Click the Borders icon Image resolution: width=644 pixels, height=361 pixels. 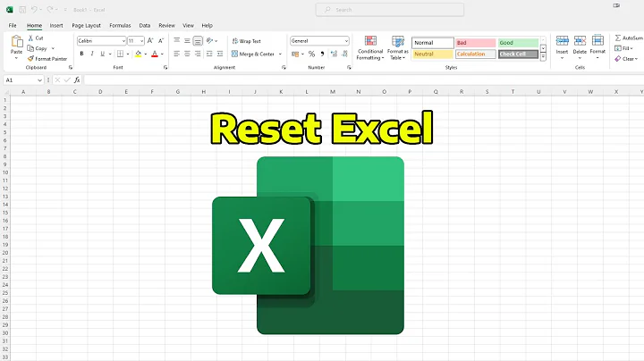[120, 54]
